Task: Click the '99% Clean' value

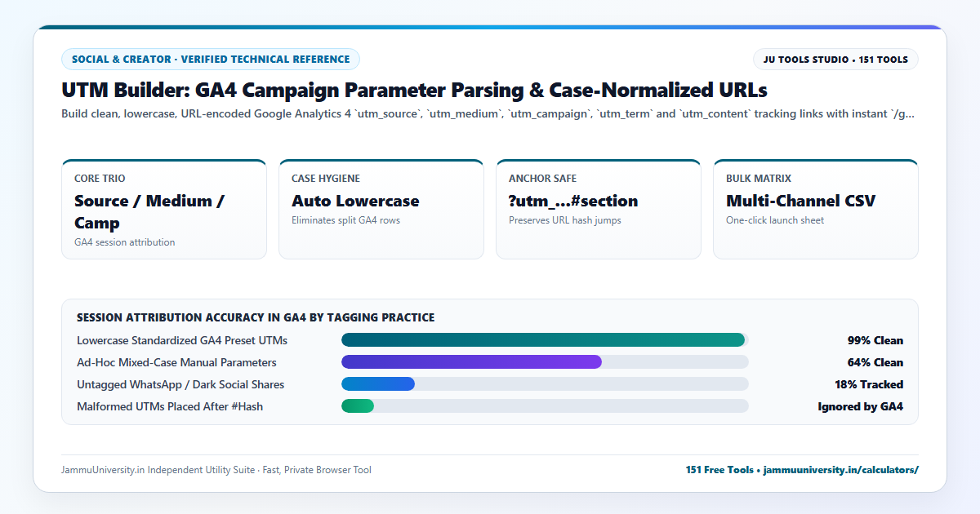Action: click(875, 340)
